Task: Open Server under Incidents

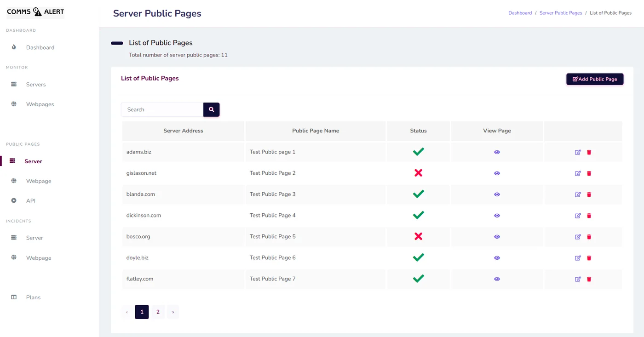Action: 34,238
